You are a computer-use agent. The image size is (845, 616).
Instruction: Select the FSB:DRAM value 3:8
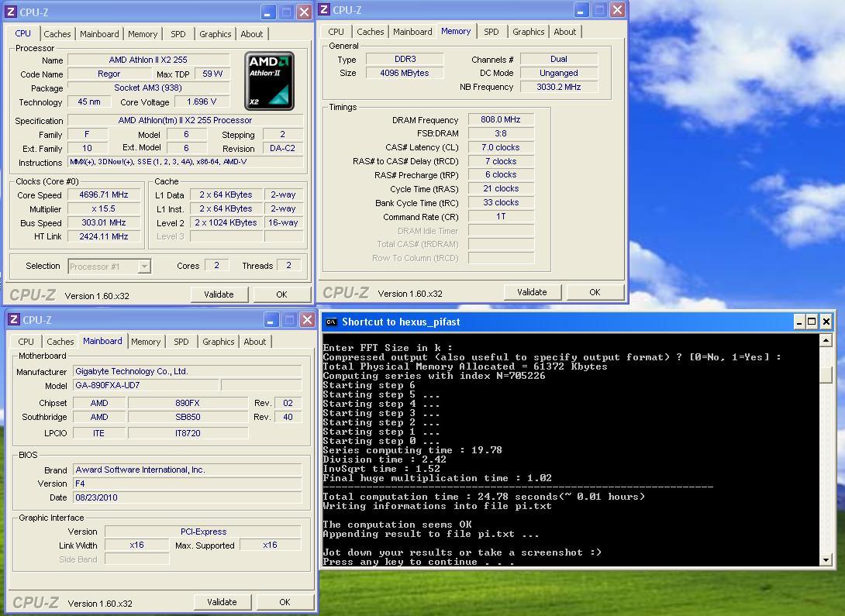(x=501, y=133)
